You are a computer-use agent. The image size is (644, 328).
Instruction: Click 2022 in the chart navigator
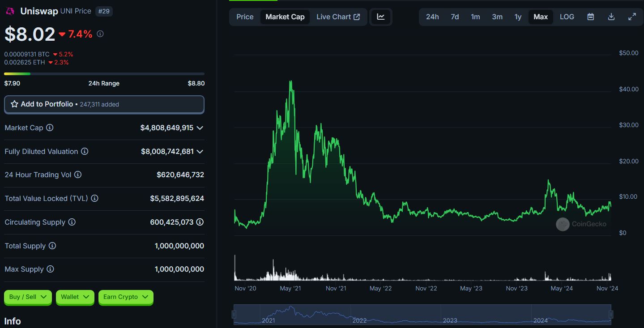pos(359,320)
